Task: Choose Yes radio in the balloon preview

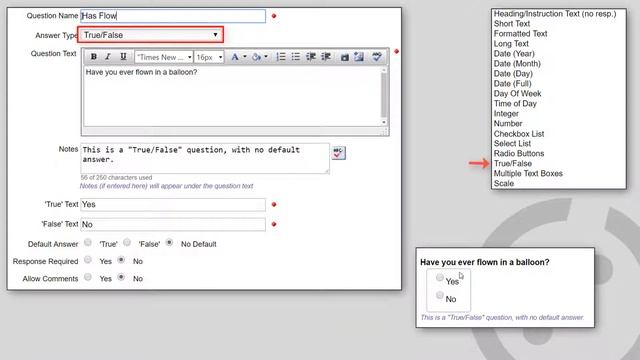Action: (440, 278)
